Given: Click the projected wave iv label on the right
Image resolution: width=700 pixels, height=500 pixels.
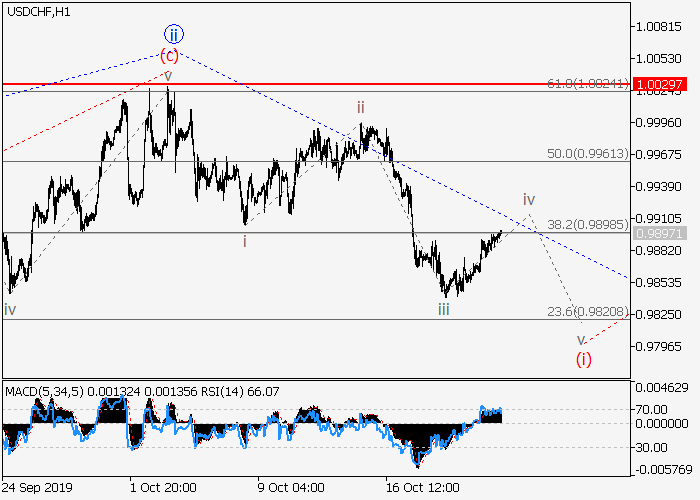Looking at the screenshot, I should tap(529, 199).
